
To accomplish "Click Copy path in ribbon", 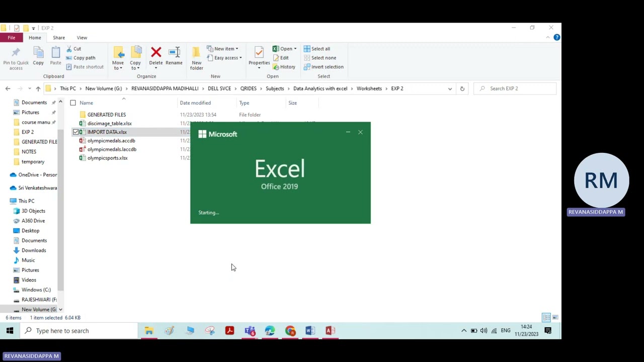I will coord(79,58).
